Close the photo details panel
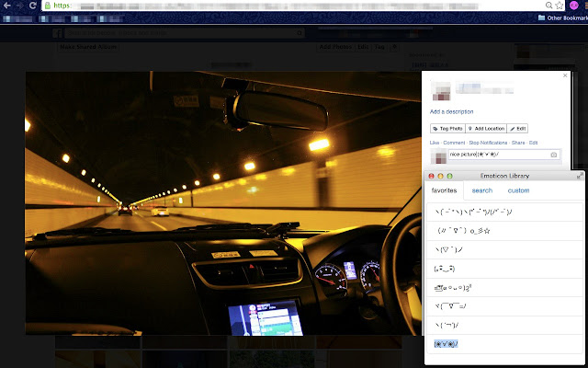 (565, 75)
